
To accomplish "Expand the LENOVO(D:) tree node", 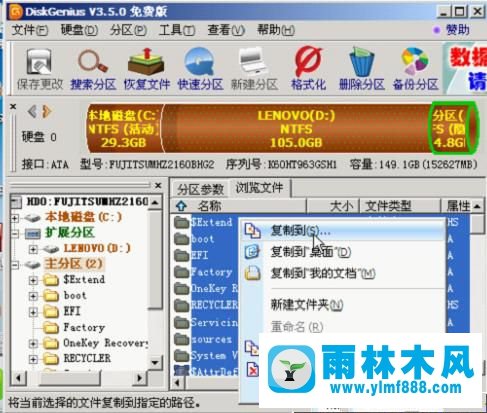I will point(33,249).
